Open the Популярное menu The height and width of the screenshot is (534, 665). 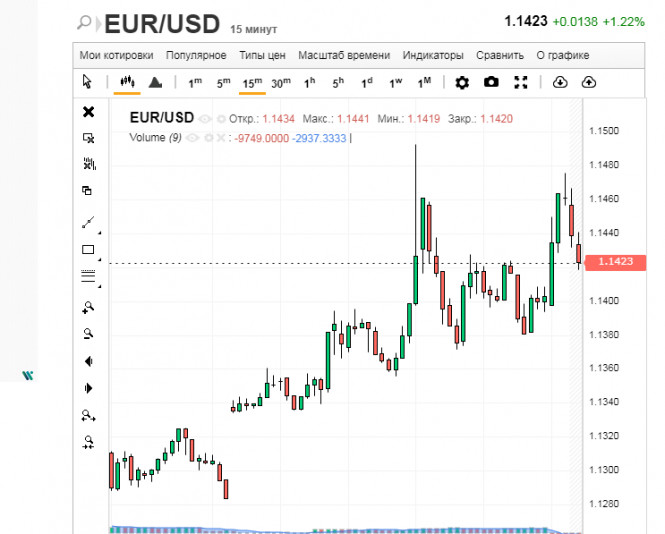pos(196,56)
